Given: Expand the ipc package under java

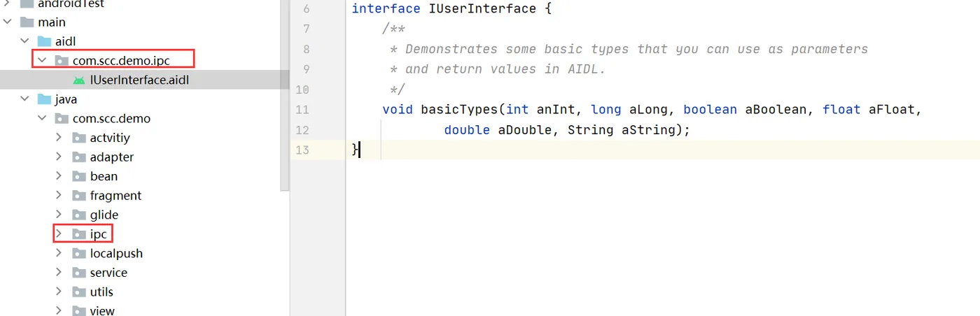Looking at the screenshot, I should [x=59, y=234].
